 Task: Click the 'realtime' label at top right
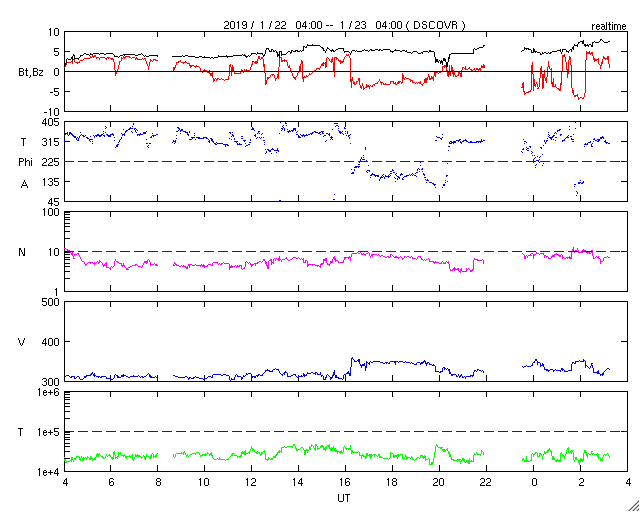[609, 27]
